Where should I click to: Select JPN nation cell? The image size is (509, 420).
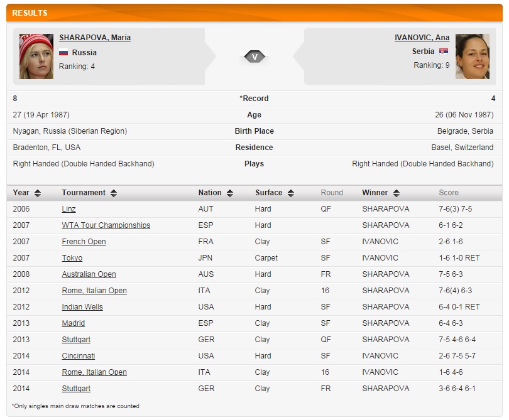click(x=205, y=258)
